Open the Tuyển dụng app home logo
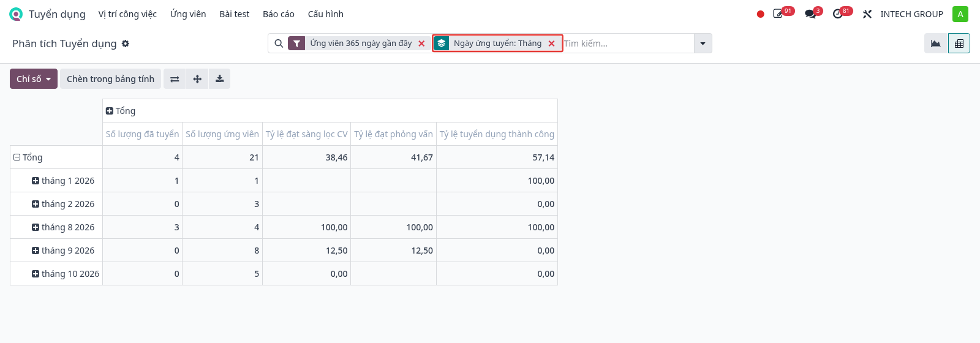 (x=16, y=14)
